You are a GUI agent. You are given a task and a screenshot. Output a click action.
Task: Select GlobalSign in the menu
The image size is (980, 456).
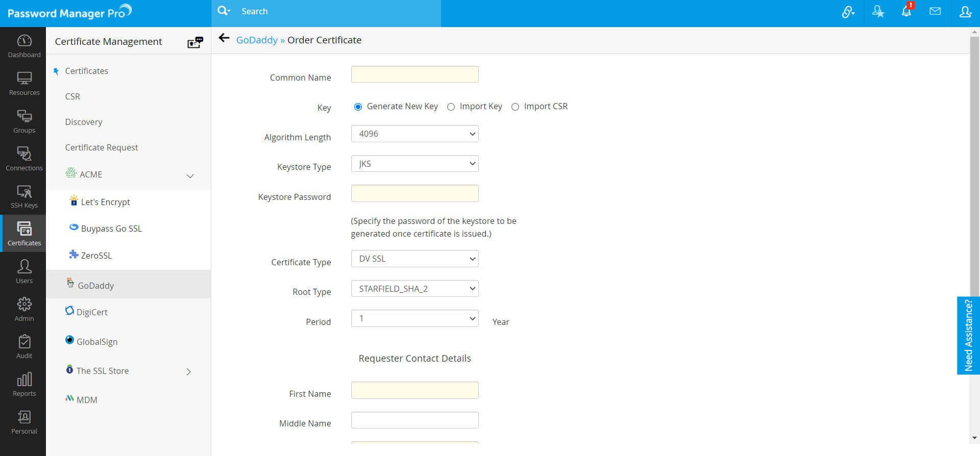(97, 342)
